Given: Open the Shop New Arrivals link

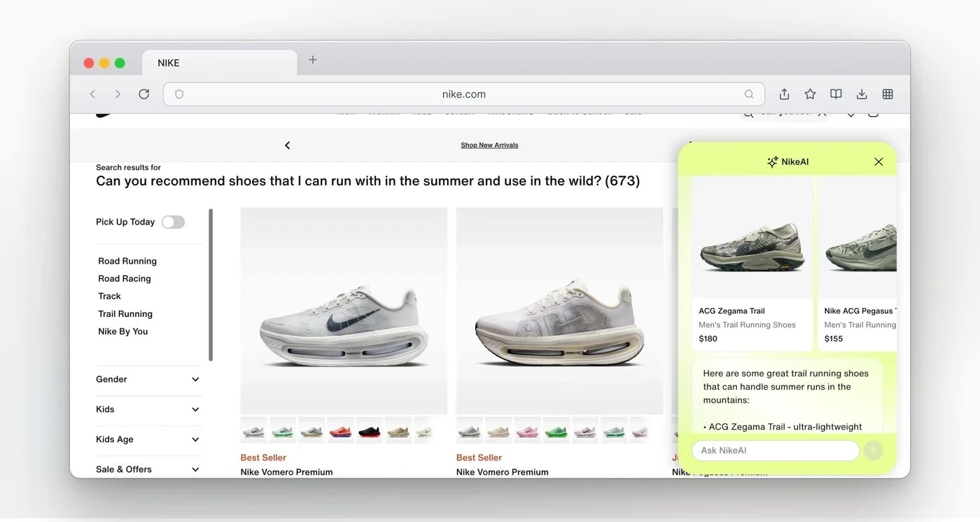Looking at the screenshot, I should pos(489,145).
